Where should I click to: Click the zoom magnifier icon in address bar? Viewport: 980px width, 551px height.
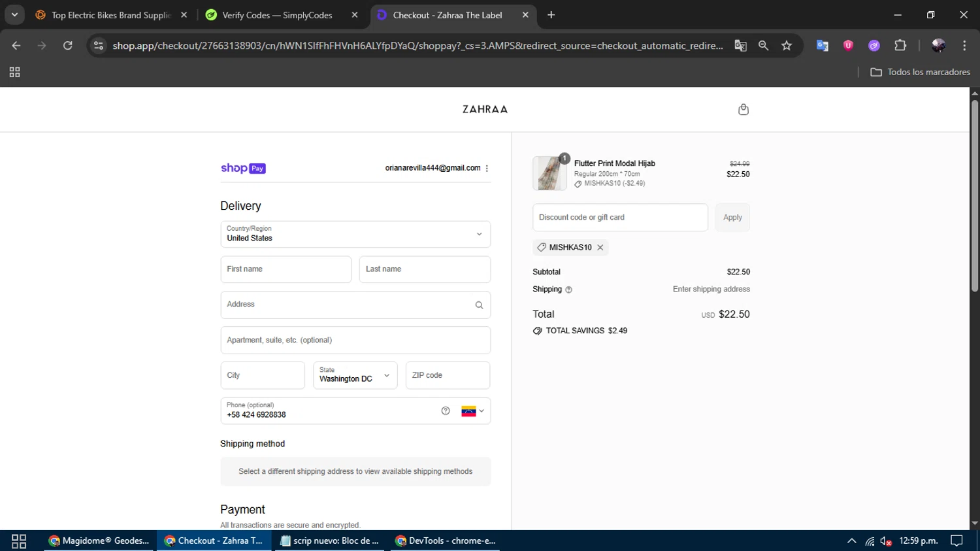click(763, 46)
